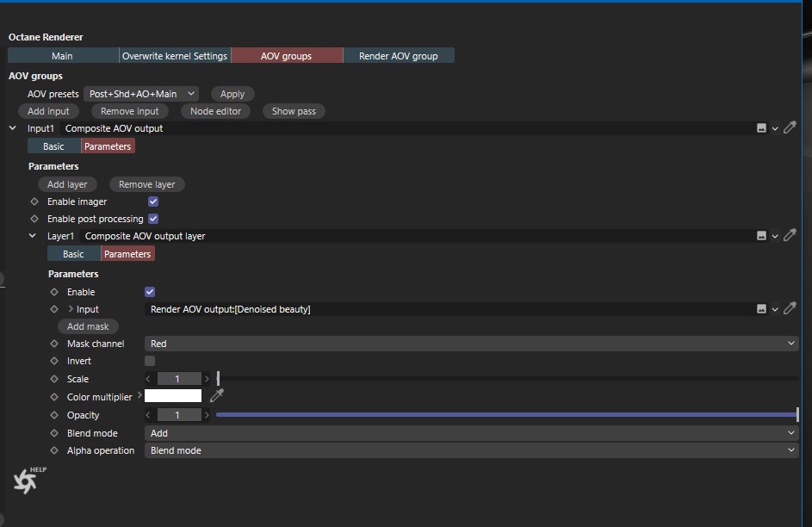Viewport: 812px width, 527px height.
Task: Click keyframe diamond next to Invert
Action: [x=54, y=361]
